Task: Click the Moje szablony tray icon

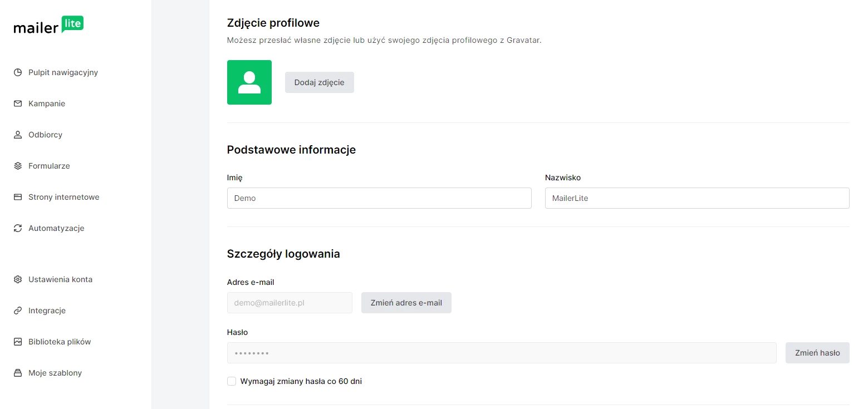Action: point(18,373)
